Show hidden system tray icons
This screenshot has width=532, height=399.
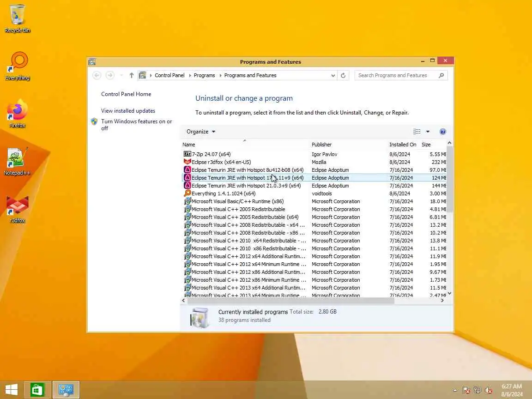click(x=455, y=390)
